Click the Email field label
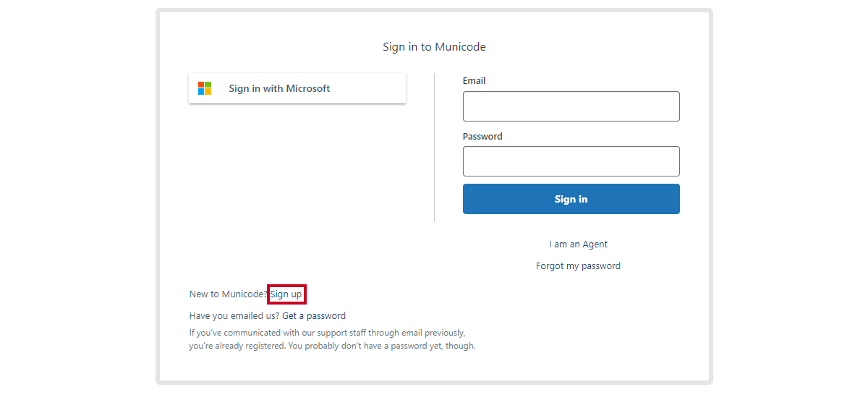The height and width of the screenshot is (400, 868). pyautogui.click(x=475, y=81)
